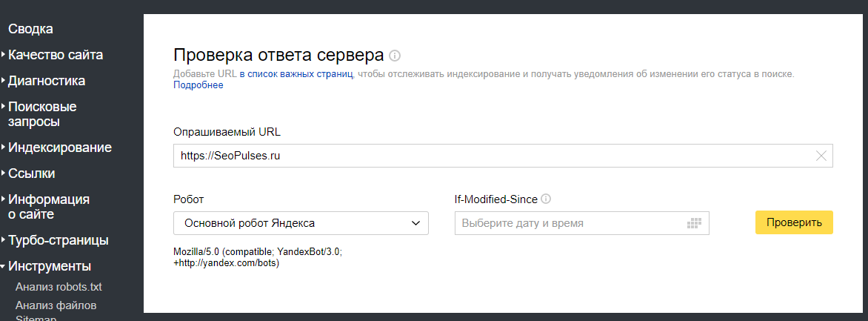Collapse the Инструменты section arrow
The image size is (868, 321).
point(3,267)
